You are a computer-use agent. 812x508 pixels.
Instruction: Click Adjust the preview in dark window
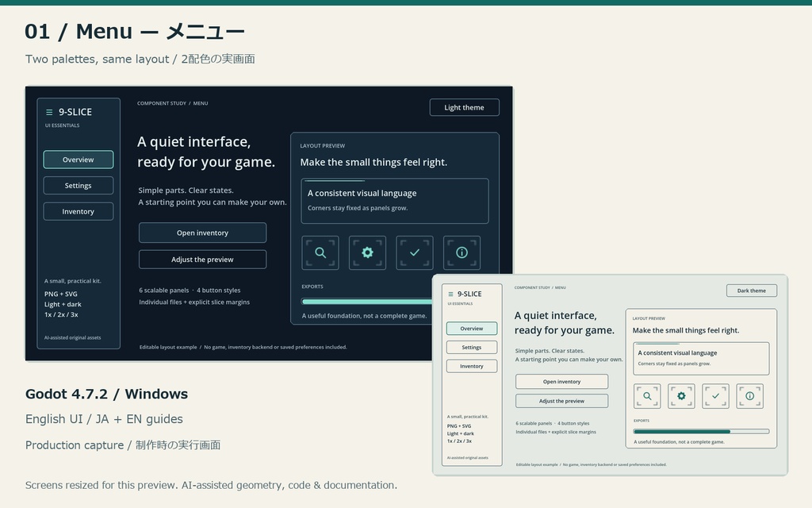tap(202, 260)
